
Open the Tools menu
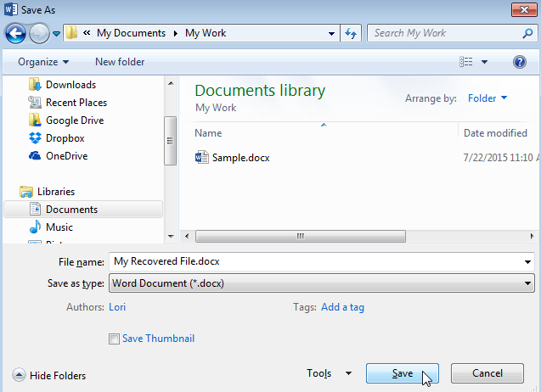329,373
